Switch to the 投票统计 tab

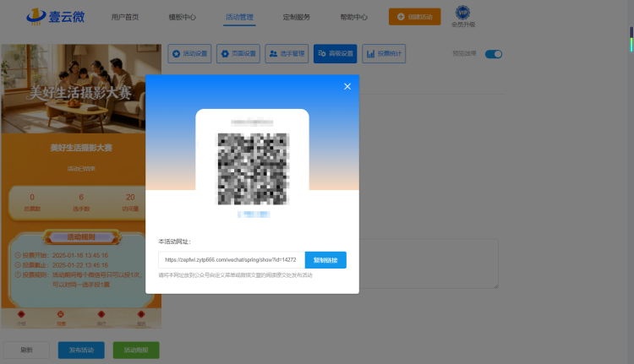pos(384,54)
